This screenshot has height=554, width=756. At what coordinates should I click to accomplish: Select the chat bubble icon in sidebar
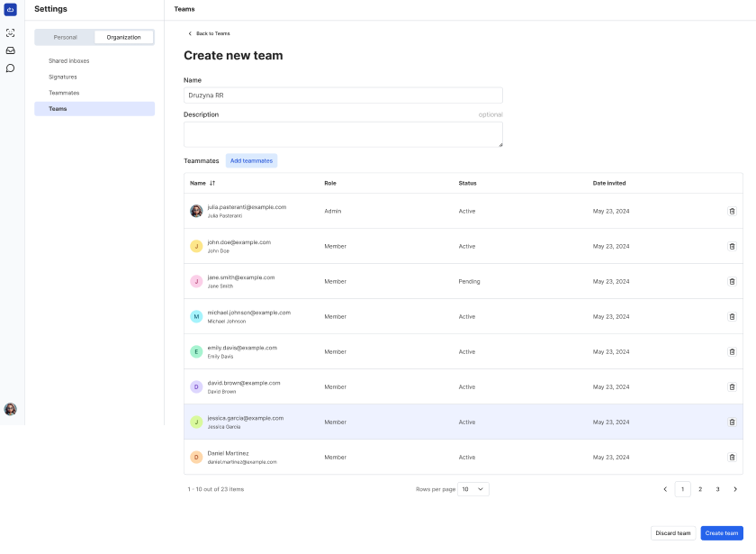point(10,69)
